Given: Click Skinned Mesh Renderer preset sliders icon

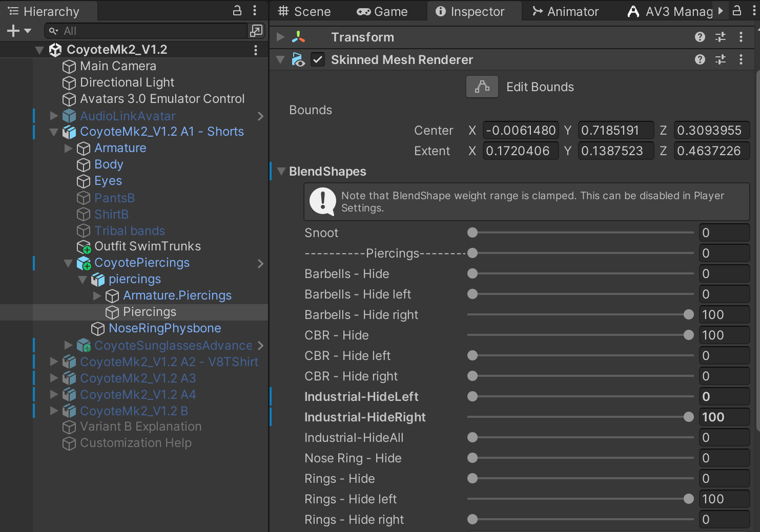Looking at the screenshot, I should coord(720,59).
